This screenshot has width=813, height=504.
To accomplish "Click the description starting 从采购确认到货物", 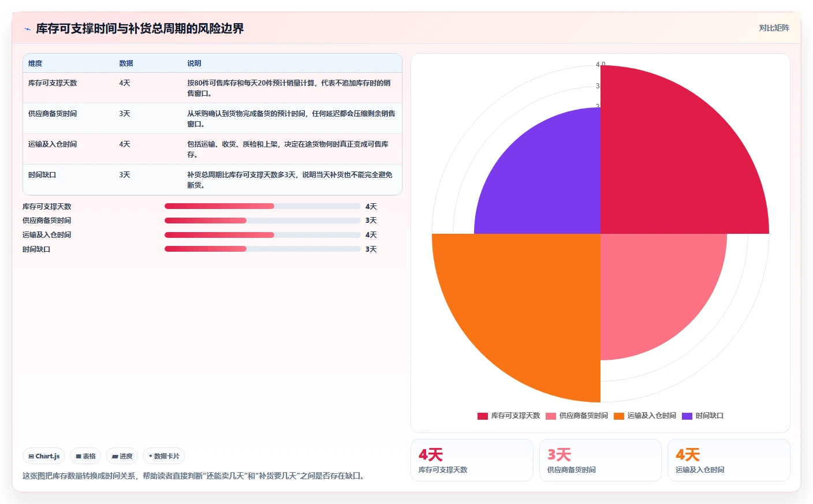I will (x=291, y=118).
